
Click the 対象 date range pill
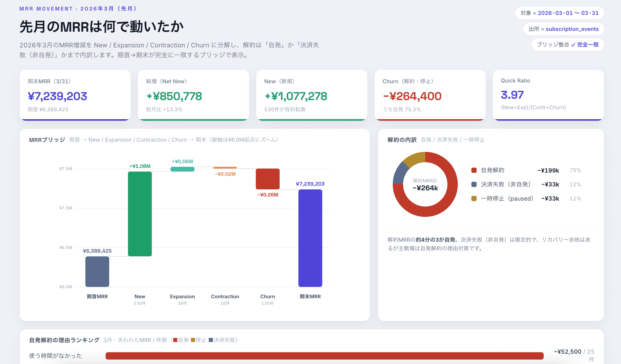coord(559,13)
